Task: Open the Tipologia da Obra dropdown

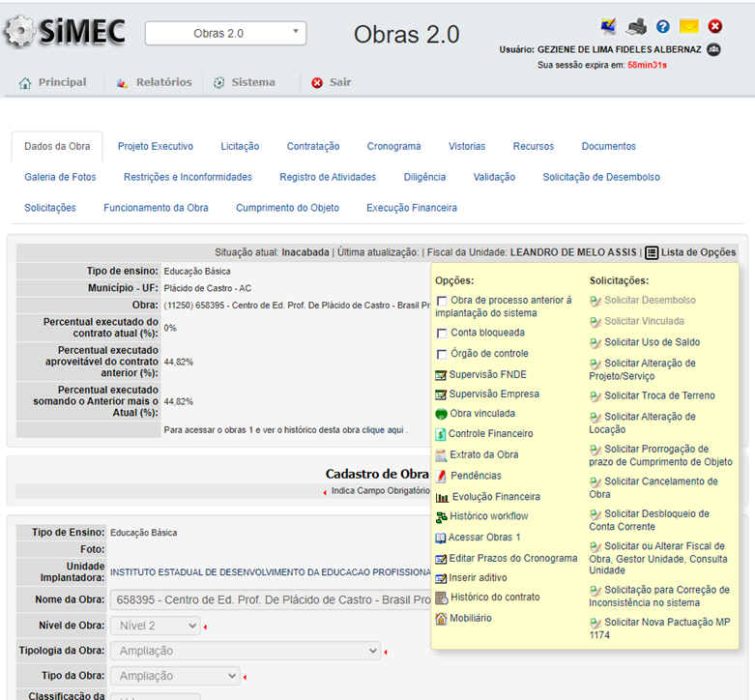Action: point(245,652)
